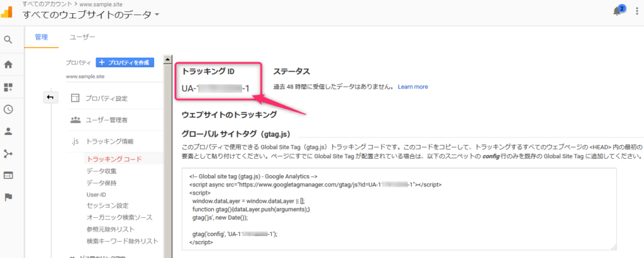
Task: Click プロパティを作成 button
Action: 125,62
